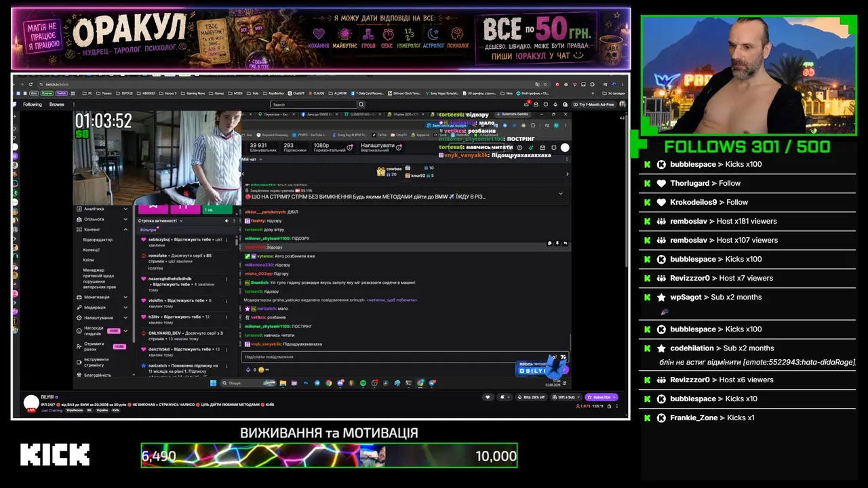Click the Twitch search magnifier icon
The height and width of the screenshot is (488, 868).
[x=361, y=104]
